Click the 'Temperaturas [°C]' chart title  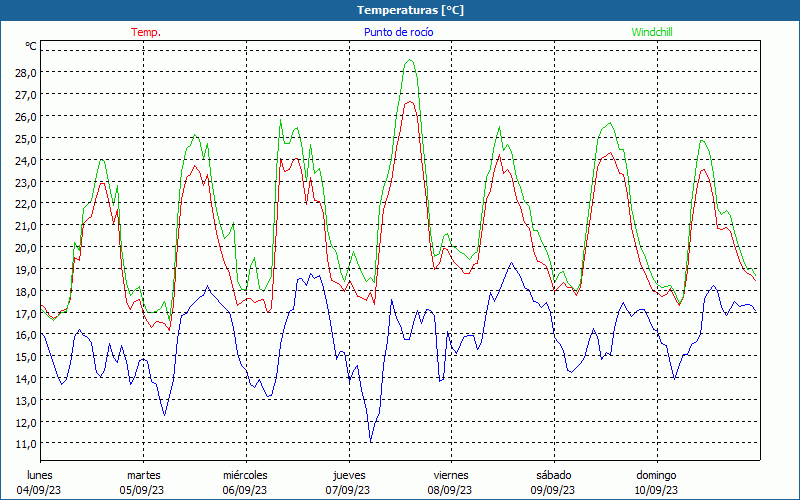pos(410,10)
